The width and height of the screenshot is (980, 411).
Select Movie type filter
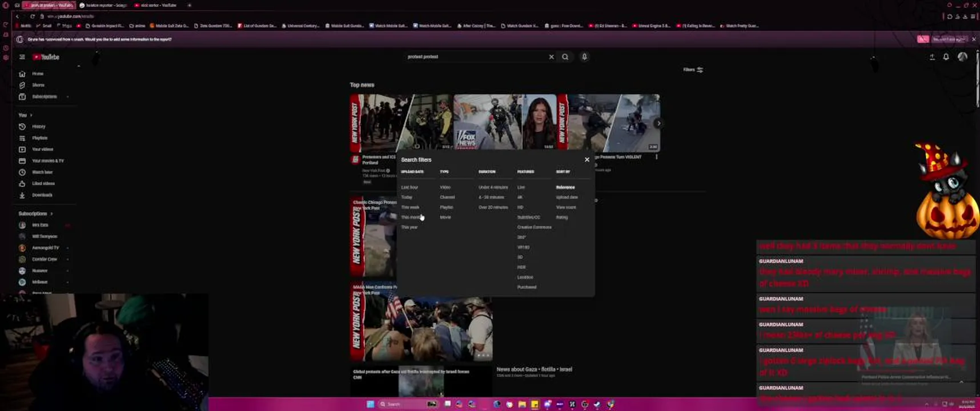pos(445,217)
